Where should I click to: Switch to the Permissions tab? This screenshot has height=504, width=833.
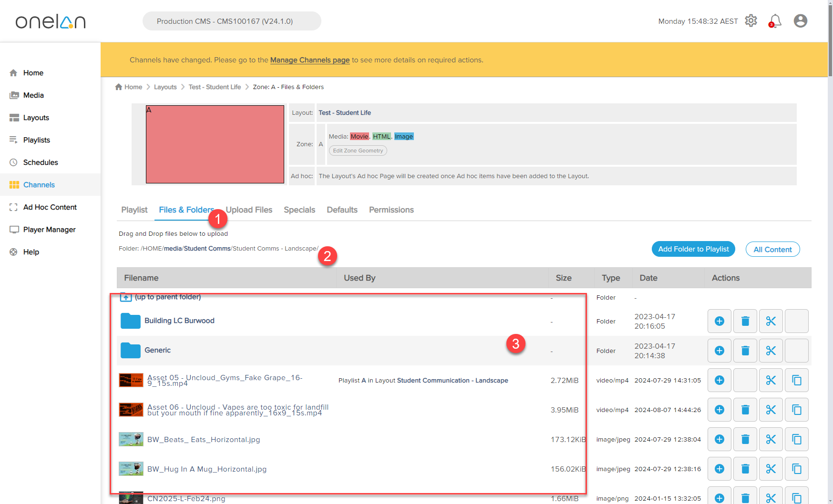391,210
